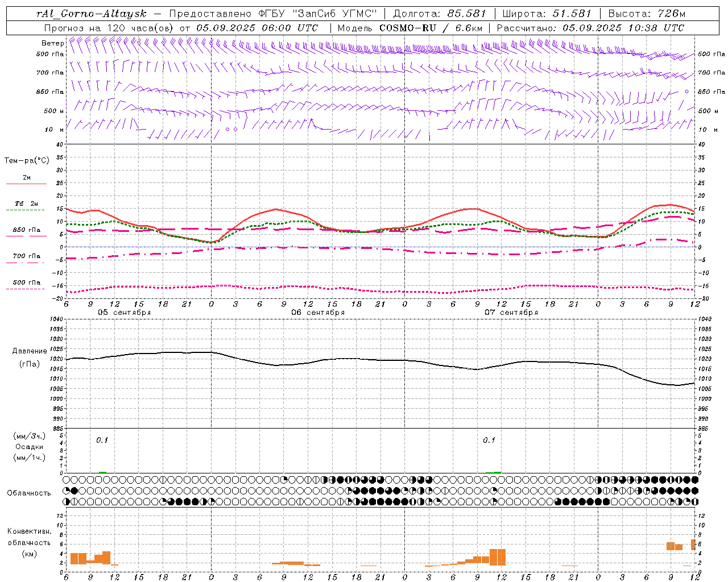Click the dashed line sample under 'Td 2м'

(x=26, y=210)
